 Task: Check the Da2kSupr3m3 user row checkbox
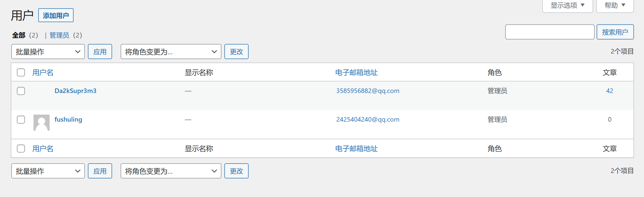21,91
